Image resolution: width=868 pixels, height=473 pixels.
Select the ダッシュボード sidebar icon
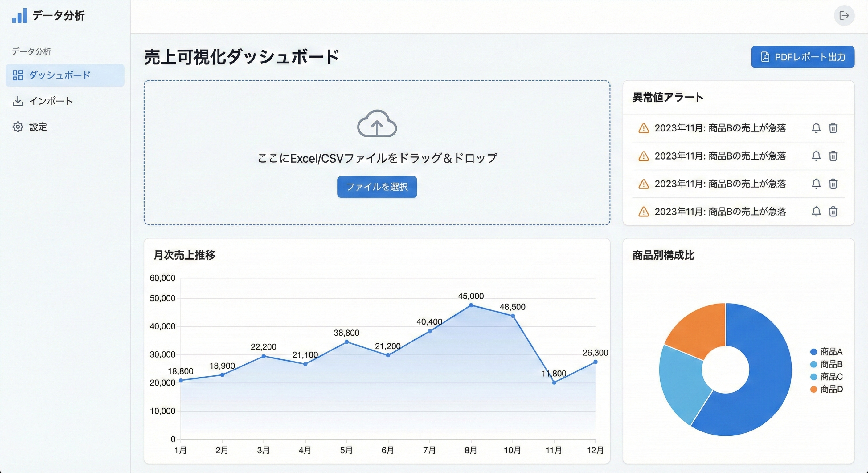pyautogui.click(x=18, y=75)
